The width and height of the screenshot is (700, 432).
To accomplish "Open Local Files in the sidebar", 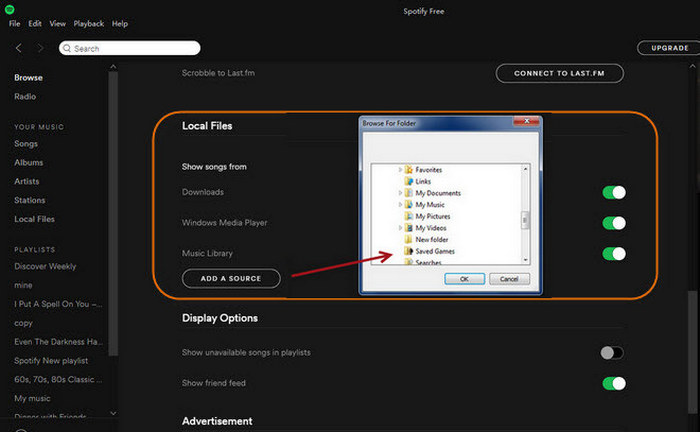I will pos(34,219).
